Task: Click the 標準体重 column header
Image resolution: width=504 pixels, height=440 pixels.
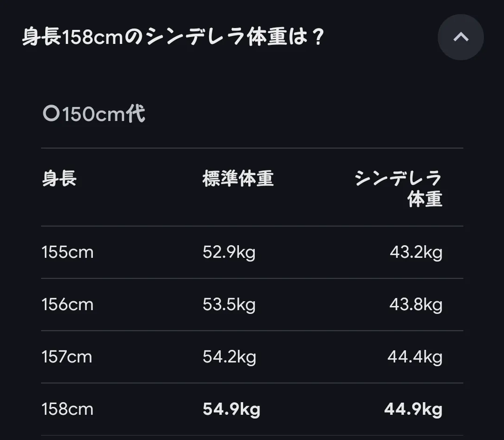Action: click(238, 178)
